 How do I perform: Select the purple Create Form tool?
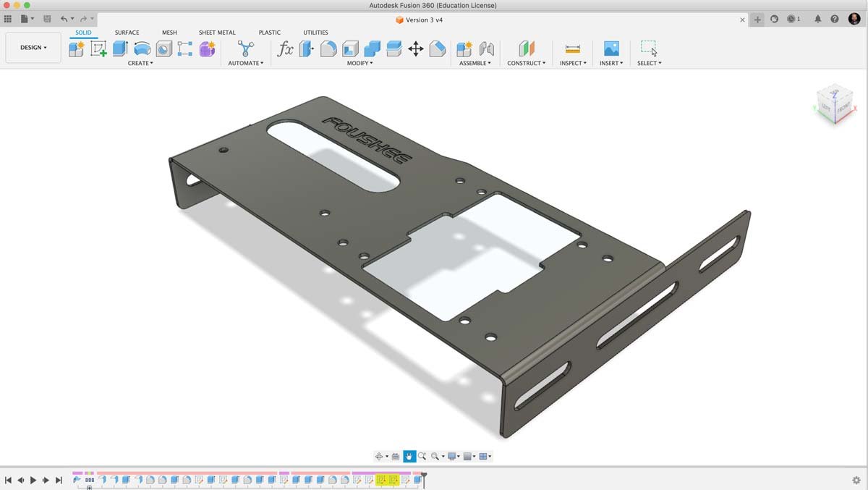tap(208, 49)
